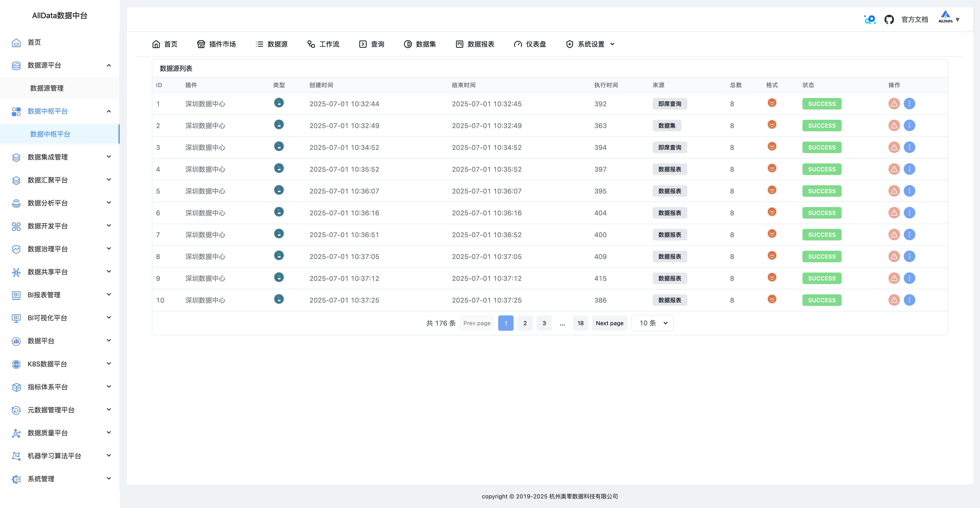980x508 pixels.
Task: Go to 首页 in top navigation
Action: pyautogui.click(x=165, y=44)
